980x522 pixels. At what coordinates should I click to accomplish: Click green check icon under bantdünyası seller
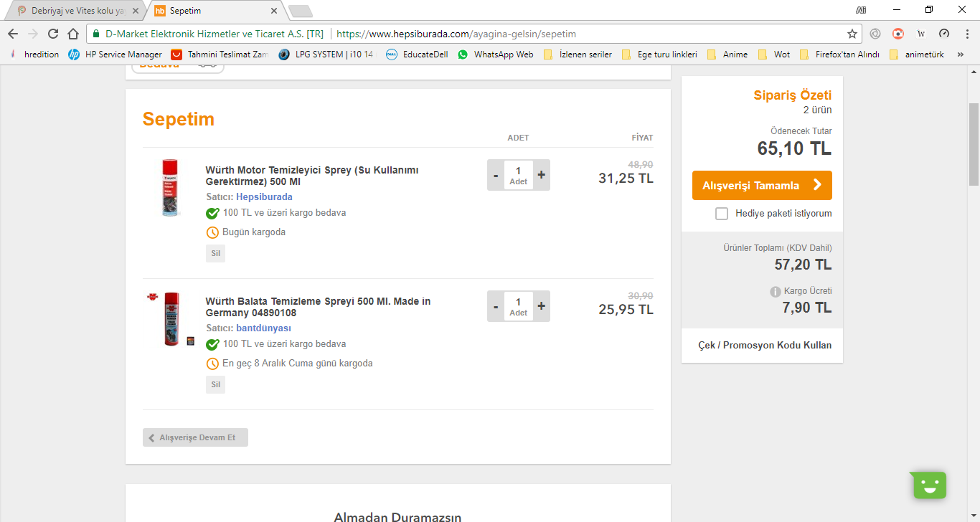click(212, 344)
